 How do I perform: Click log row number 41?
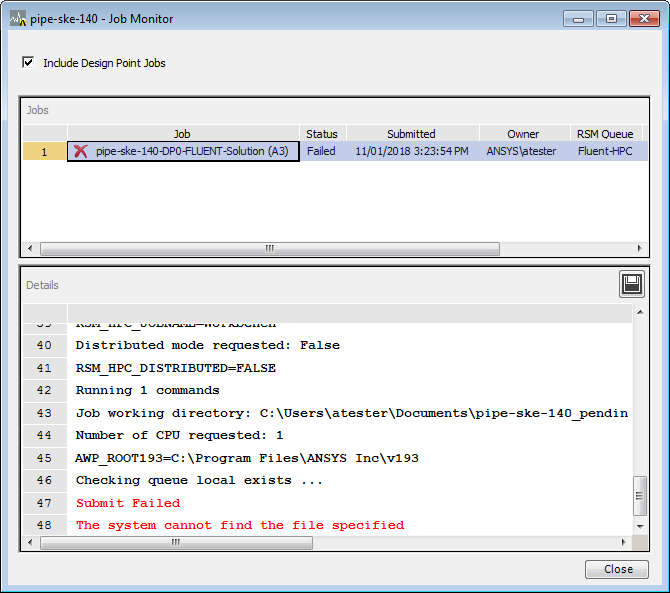pos(44,368)
